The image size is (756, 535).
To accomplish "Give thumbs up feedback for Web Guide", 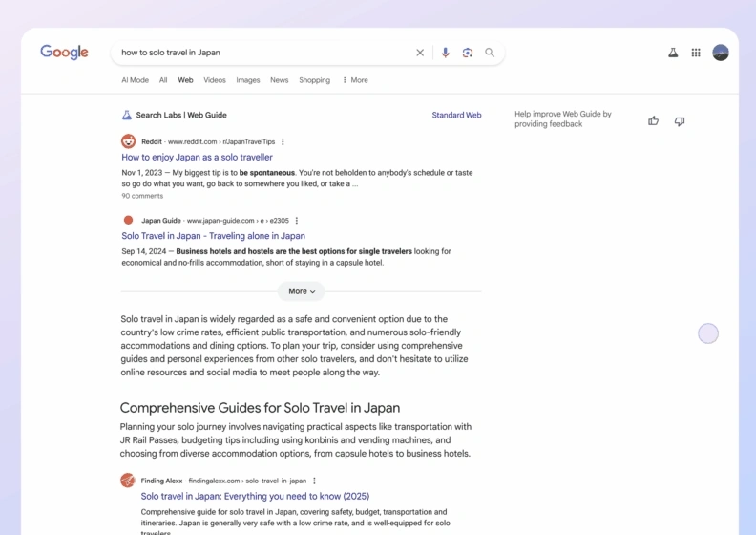I will coord(653,120).
